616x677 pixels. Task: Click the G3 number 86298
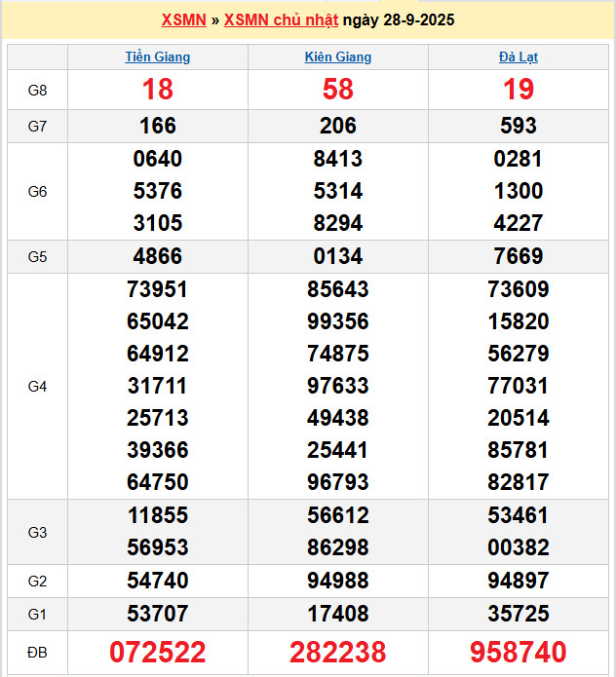pyautogui.click(x=338, y=547)
